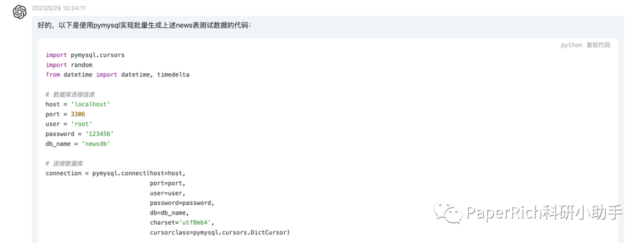The width and height of the screenshot is (644, 243).
Task: Click the 'localhost' host value
Action: (x=91, y=104)
